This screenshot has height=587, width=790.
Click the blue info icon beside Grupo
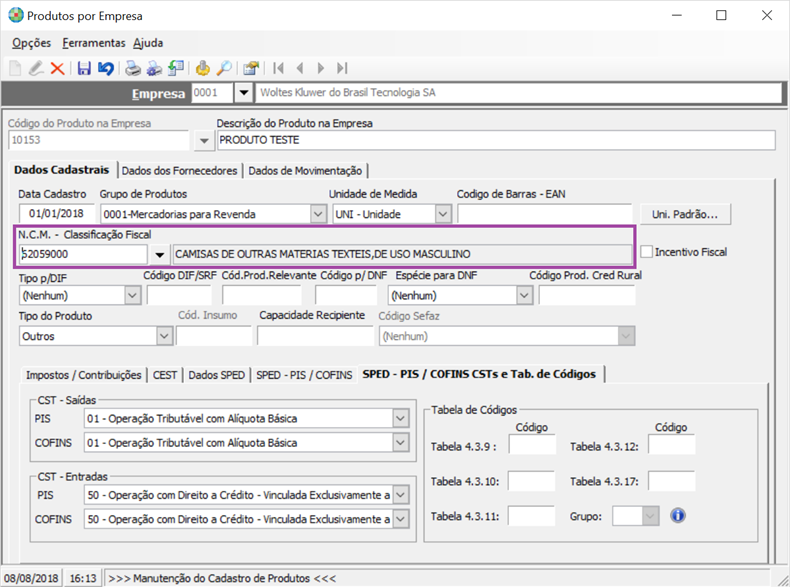677,516
